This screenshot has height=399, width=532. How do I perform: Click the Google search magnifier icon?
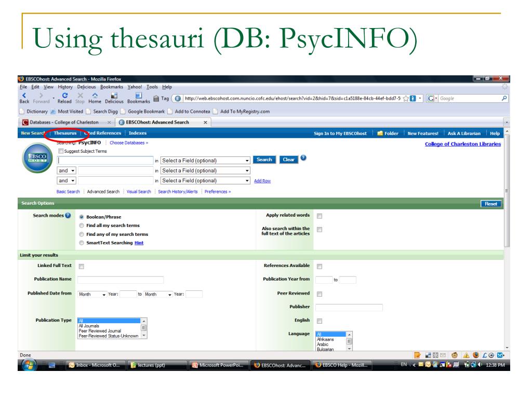point(504,98)
